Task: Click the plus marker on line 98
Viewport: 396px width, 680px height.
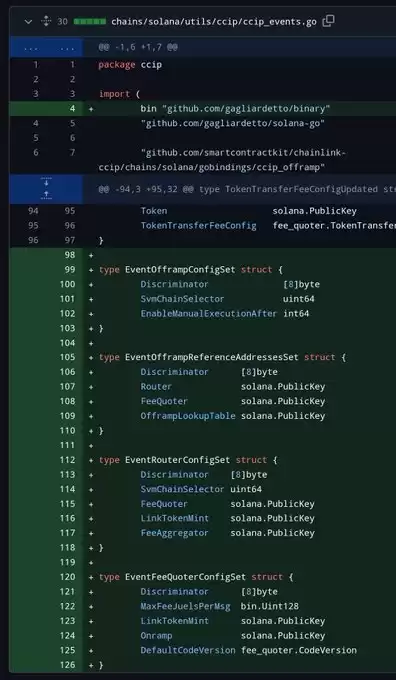Action: 91,255
